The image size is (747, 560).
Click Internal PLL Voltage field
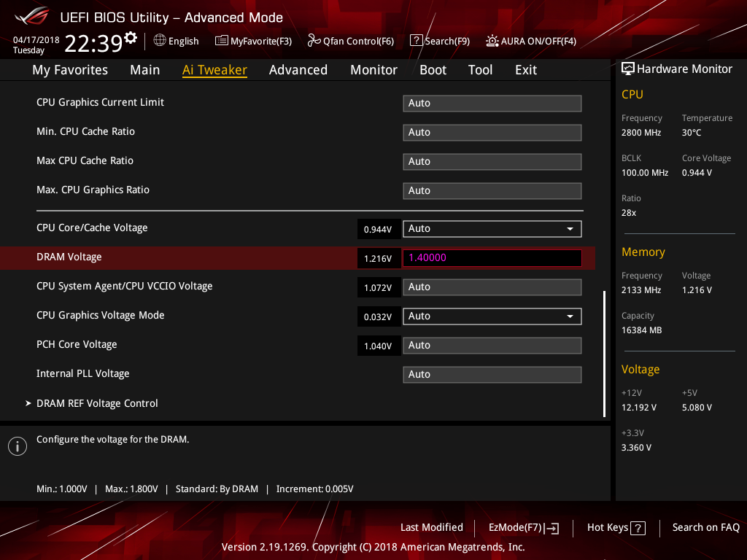tap(492, 374)
